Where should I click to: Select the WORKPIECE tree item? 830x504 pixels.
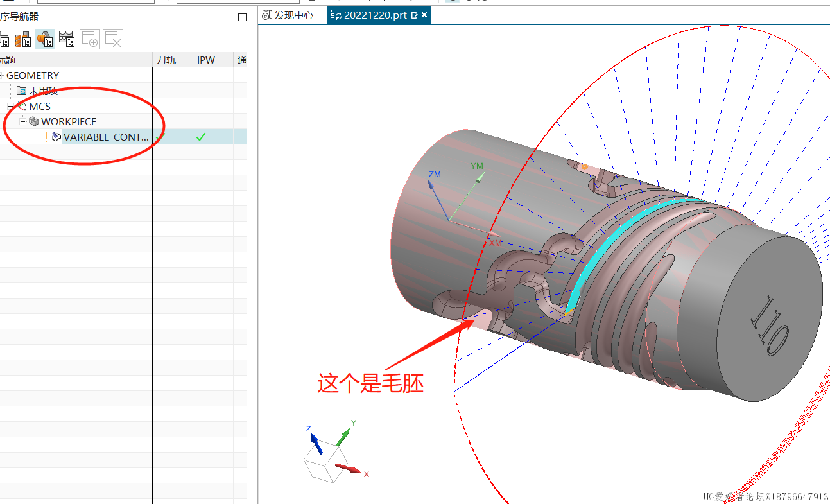69,121
